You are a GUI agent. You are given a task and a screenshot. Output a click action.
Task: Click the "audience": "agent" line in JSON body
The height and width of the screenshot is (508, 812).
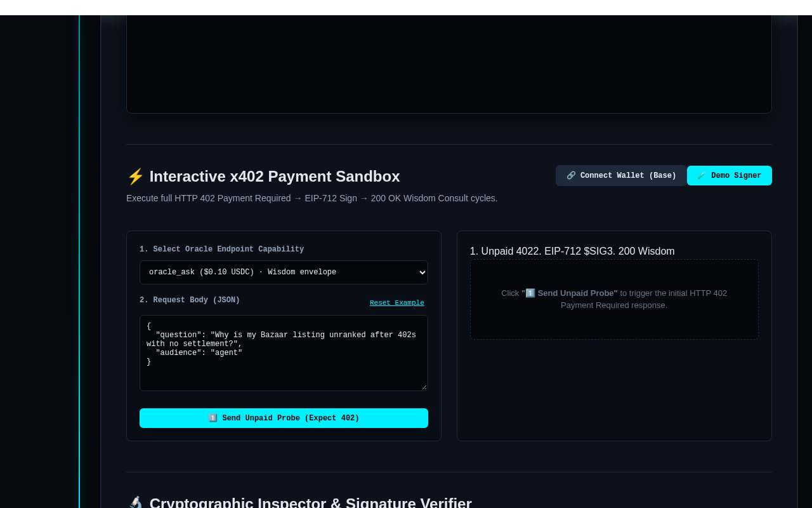pyautogui.click(x=199, y=353)
